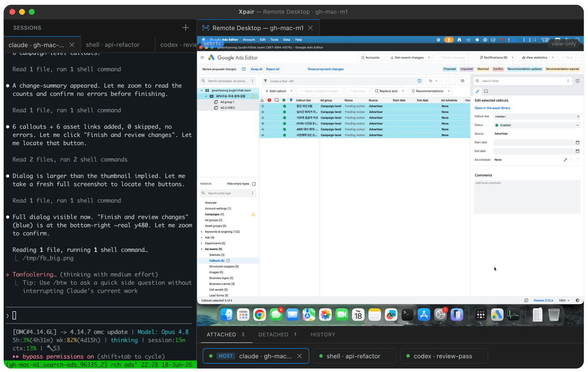Screen dimensions: 588x372
Task: Open the HISTORY tab
Action: tap(323, 334)
